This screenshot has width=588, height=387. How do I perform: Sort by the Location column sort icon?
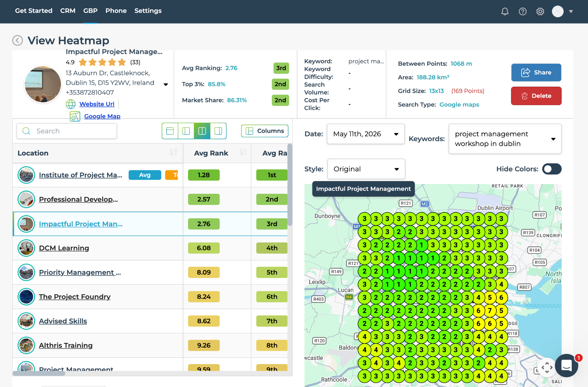(174, 152)
